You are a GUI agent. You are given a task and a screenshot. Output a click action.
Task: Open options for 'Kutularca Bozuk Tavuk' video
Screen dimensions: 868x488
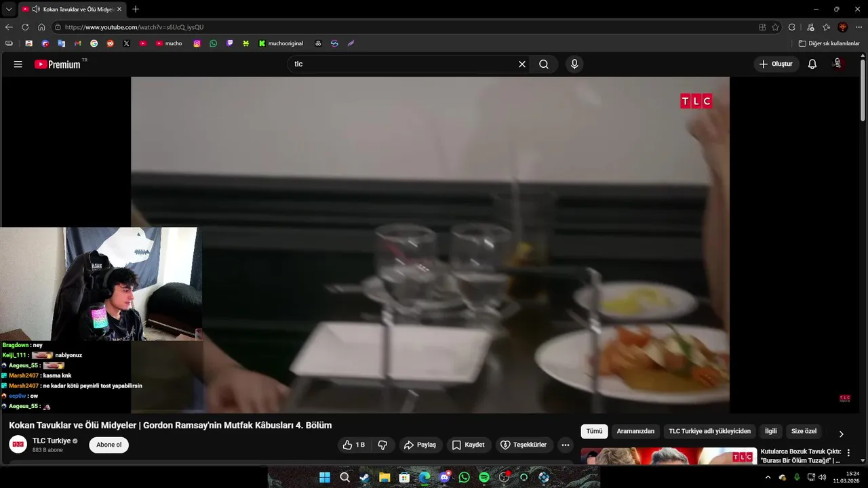coord(848,453)
